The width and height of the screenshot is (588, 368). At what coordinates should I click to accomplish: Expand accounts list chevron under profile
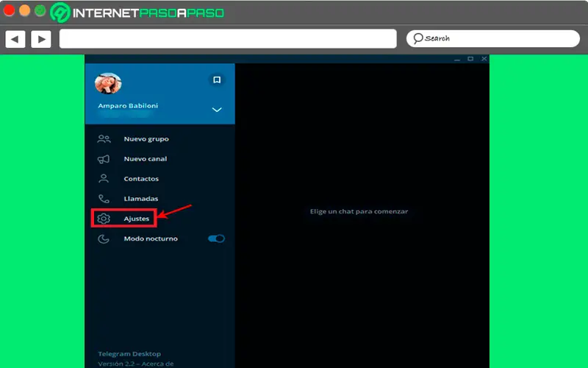point(217,110)
